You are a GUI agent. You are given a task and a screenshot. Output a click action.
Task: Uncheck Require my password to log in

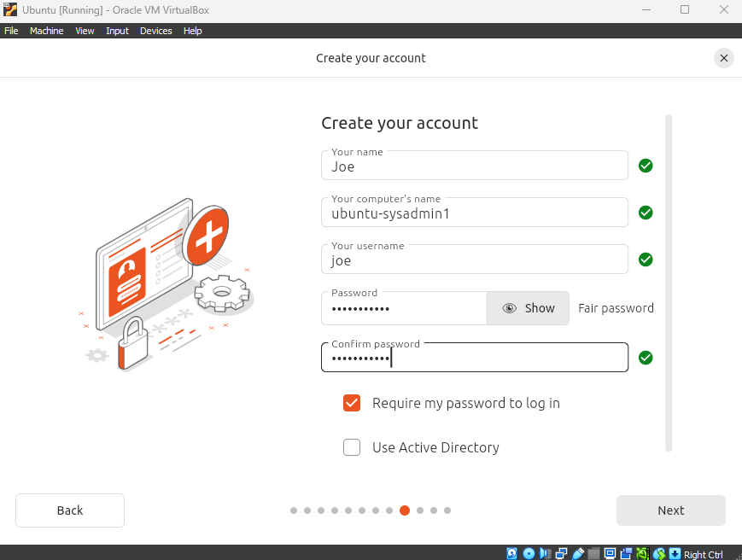coord(352,403)
